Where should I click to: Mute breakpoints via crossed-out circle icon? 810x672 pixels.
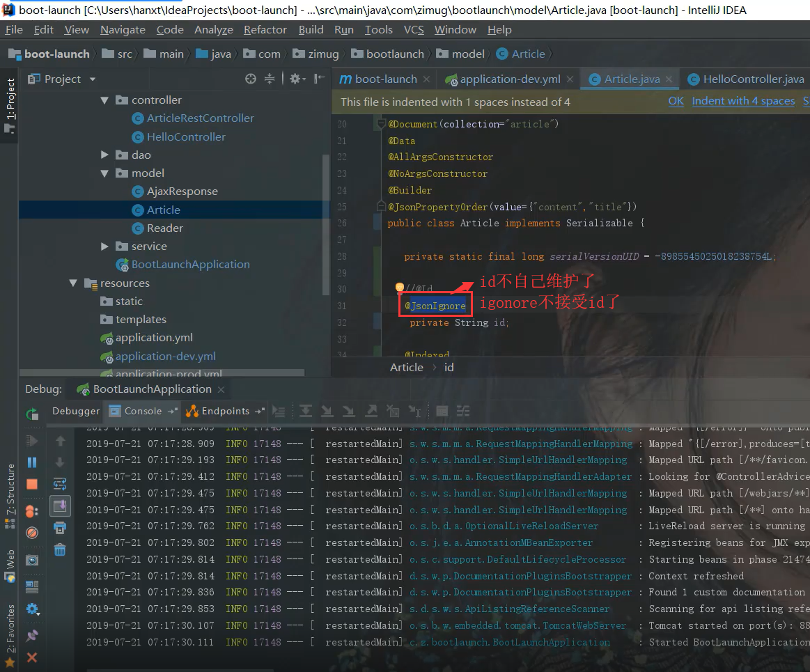point(32,533)
